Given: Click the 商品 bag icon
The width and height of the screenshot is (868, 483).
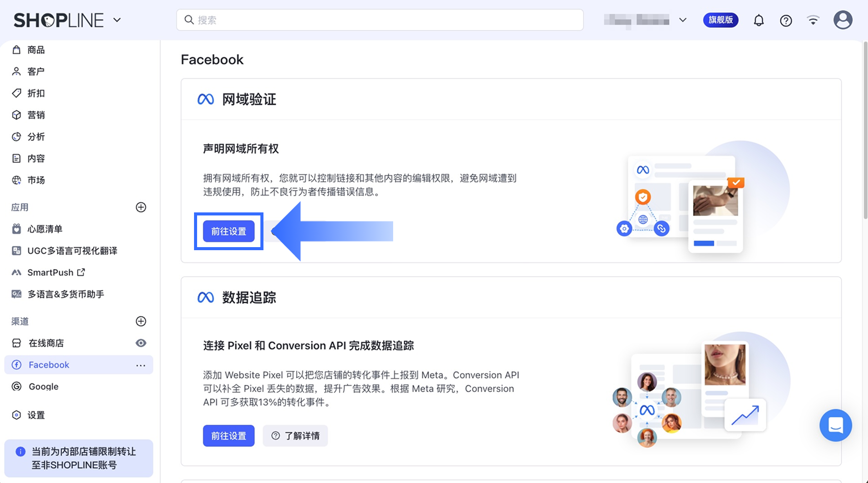Looking at the screenshot, I should coord(17,50).
